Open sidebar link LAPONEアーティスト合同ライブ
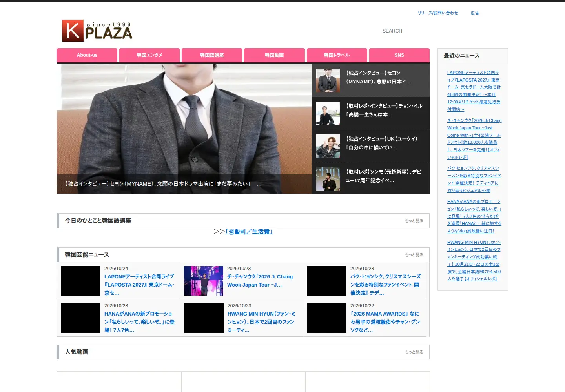Image resolution: width=565 pixels, height=392 pixels. click(x=474, y=91)
